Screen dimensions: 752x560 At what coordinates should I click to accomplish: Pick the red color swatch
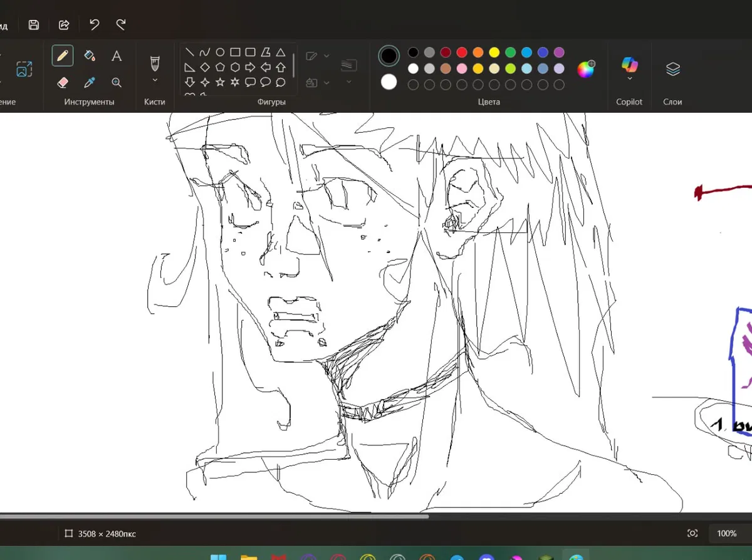[462, 52]
